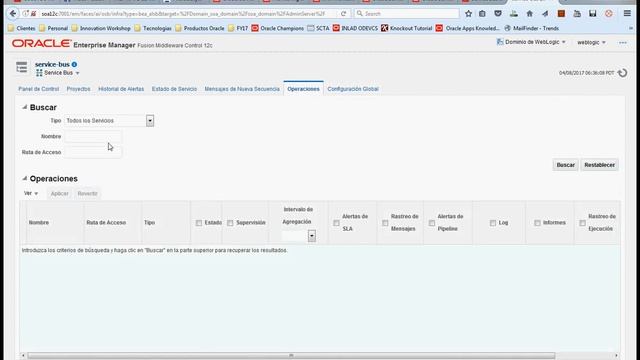Click the service-bus title link
This screenshot has height=360, width=640.
pyautogui.click(x=52, y=64)
